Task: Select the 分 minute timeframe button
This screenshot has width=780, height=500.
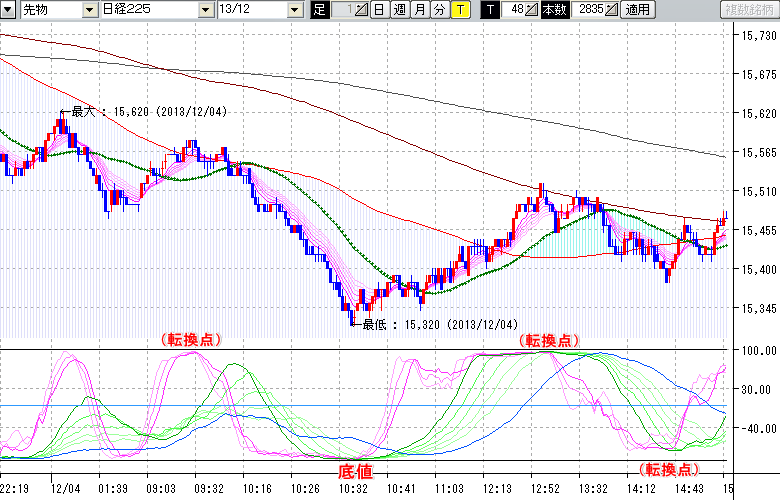Action: (439, 9)
